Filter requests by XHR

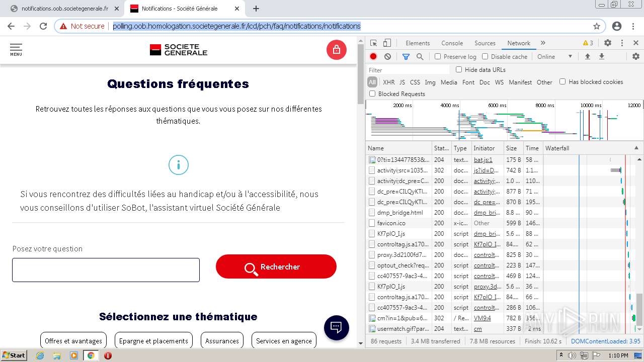point(389,82)
